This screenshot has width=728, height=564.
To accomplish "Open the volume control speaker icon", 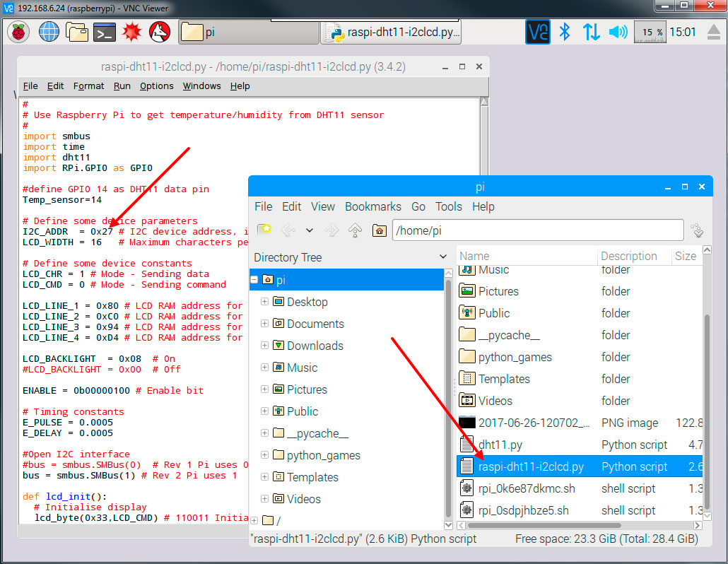I will (618, 32).
